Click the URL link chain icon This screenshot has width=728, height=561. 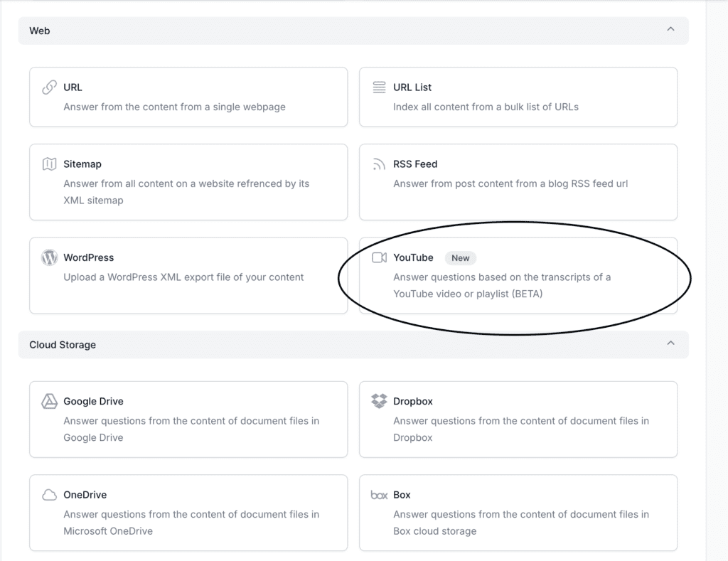[49, 87]
